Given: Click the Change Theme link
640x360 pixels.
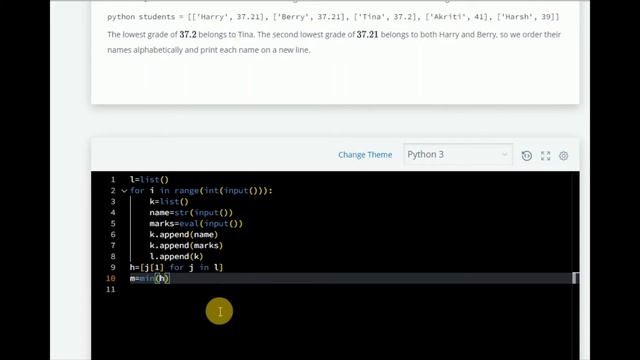Looking at the screenshot, I should click(x=365, y=155).
